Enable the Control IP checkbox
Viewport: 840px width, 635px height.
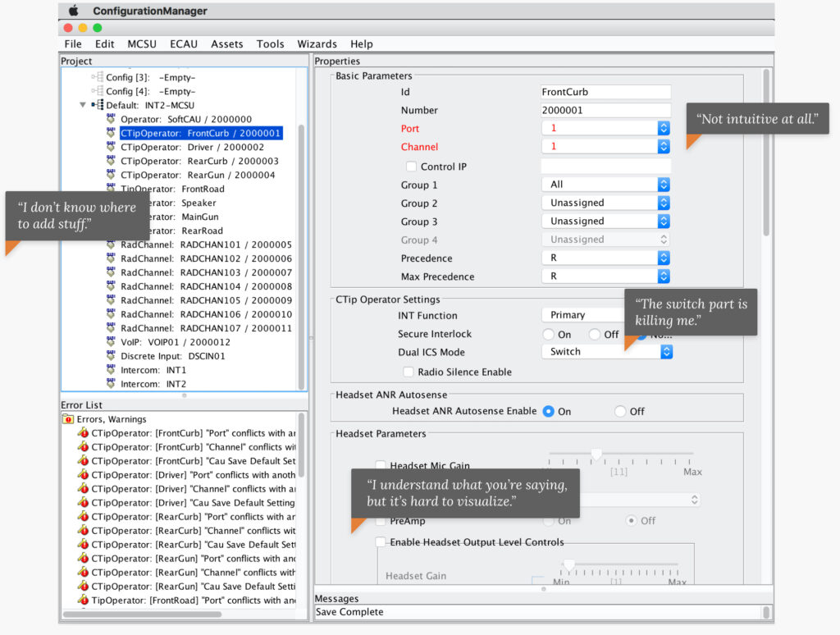pos(411,166)
